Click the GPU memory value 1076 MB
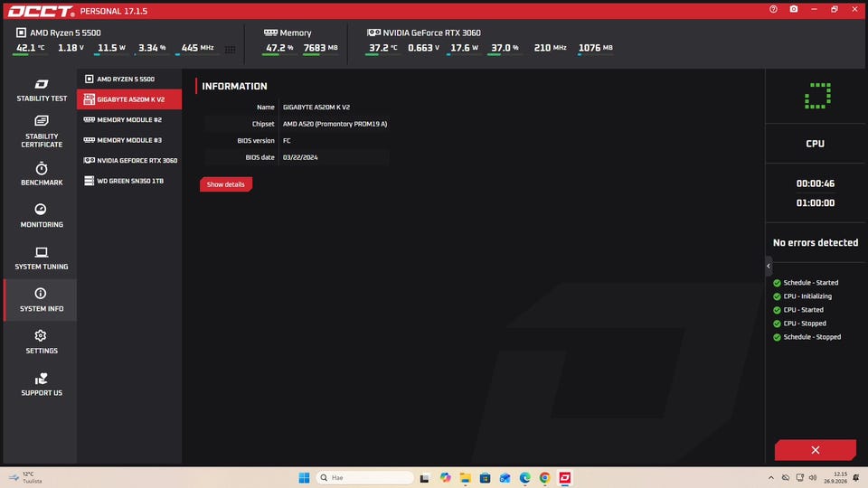Image resolution: width=868 pixels, height=488 pixels. point(596,48)
